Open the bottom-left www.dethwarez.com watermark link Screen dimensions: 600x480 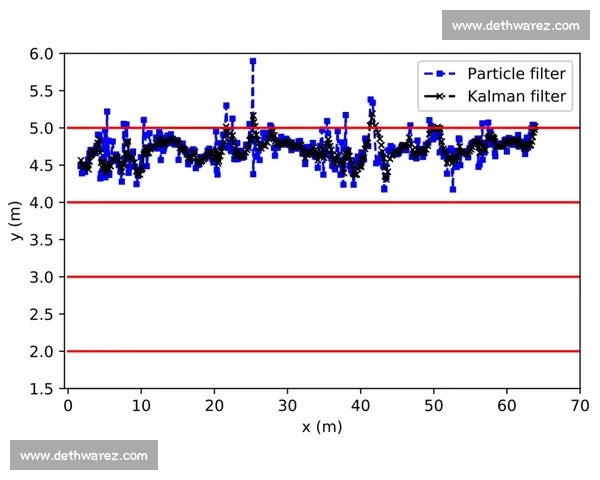click(84, 455)
